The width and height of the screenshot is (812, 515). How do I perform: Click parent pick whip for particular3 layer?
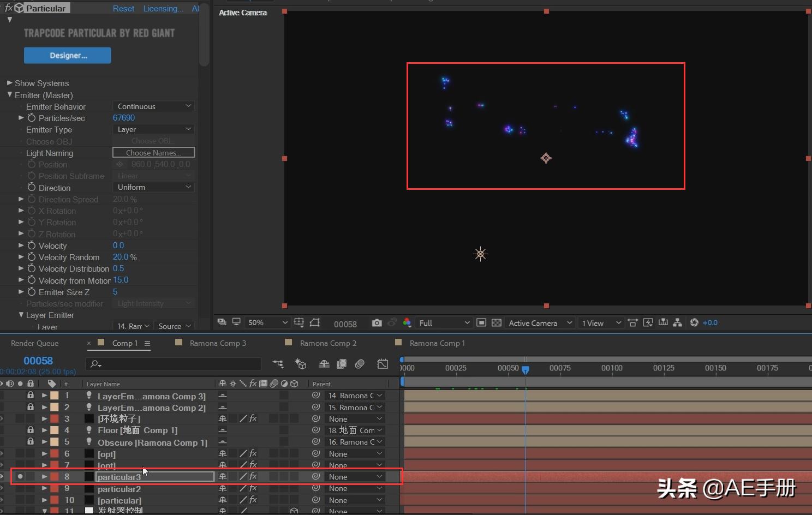315,477
